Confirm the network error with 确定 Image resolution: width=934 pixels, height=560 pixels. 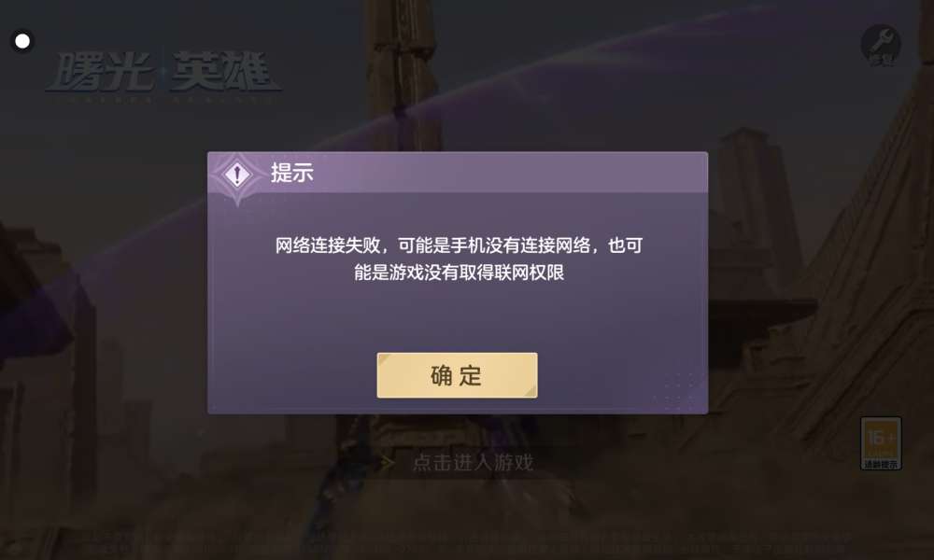[x=457, y=375]
